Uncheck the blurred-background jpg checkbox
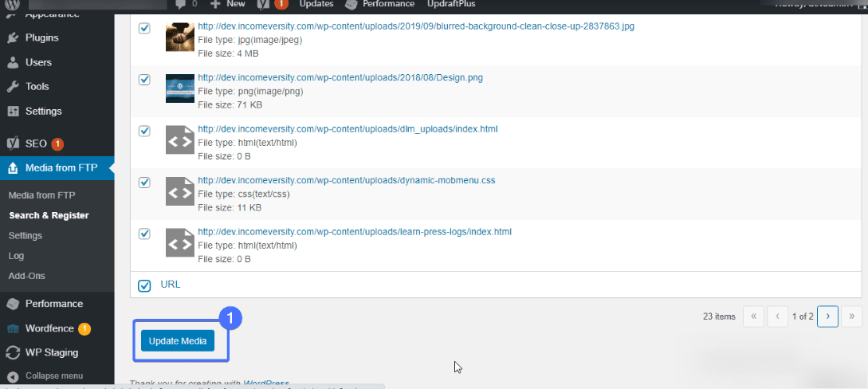 pyautogui.click(x=144, y=28)
